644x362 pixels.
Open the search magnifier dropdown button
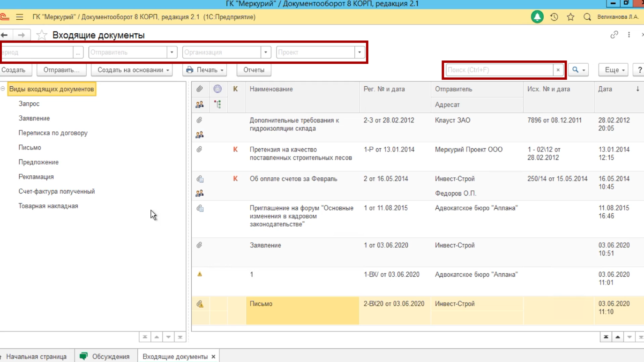(x=578, y=70)
